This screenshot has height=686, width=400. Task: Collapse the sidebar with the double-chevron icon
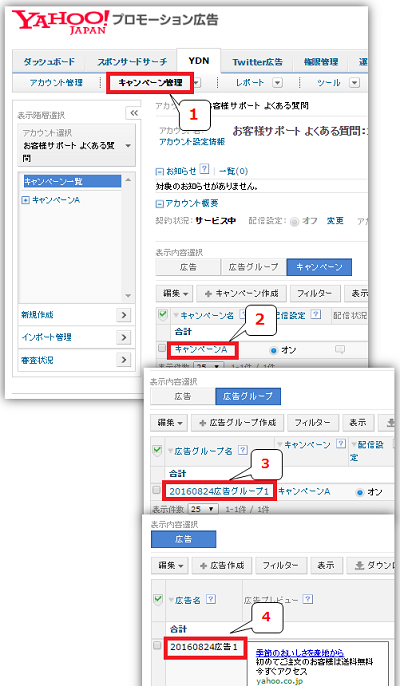[x=134, y=113]
